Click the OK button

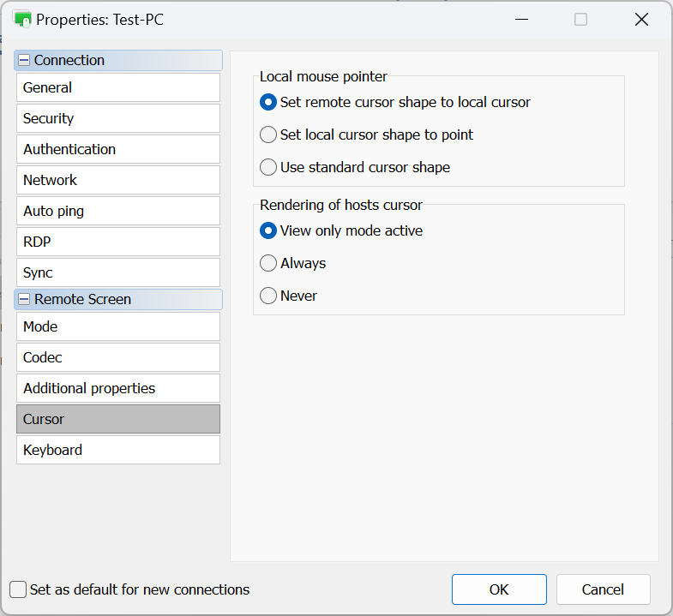[499, 589]
